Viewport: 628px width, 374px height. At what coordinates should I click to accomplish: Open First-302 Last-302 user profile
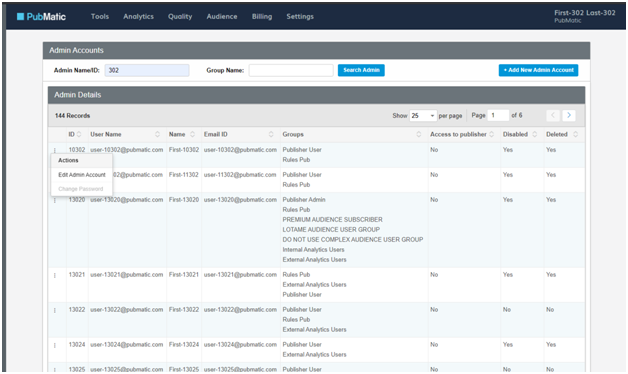point(585,16)
